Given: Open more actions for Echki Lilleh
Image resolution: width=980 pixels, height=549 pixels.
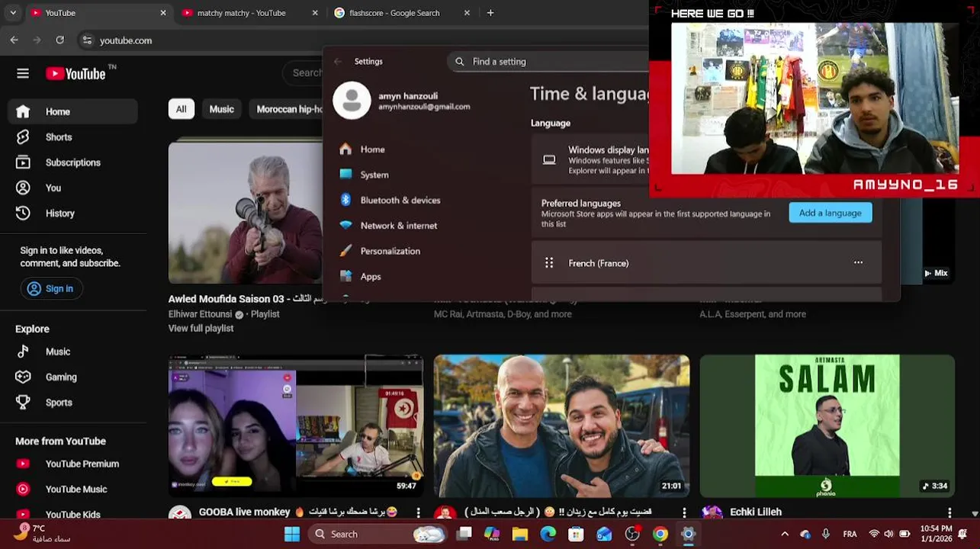Looking at the screenshot, I should (949, 512).
